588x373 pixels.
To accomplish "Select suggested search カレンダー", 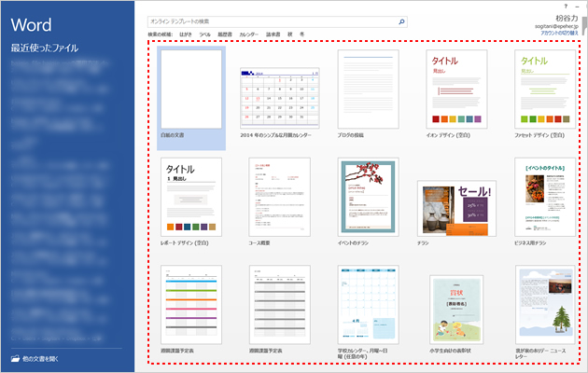I will (248, 35).
